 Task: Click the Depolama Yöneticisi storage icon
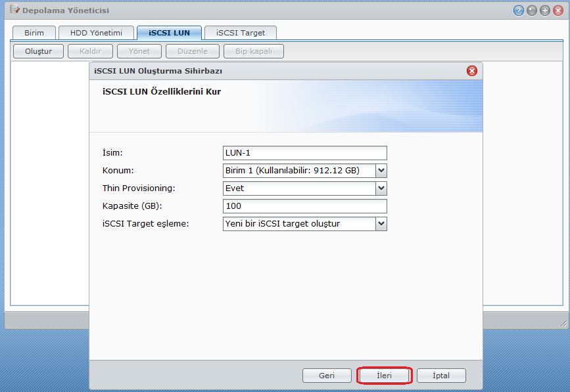[x=13, y=11]
